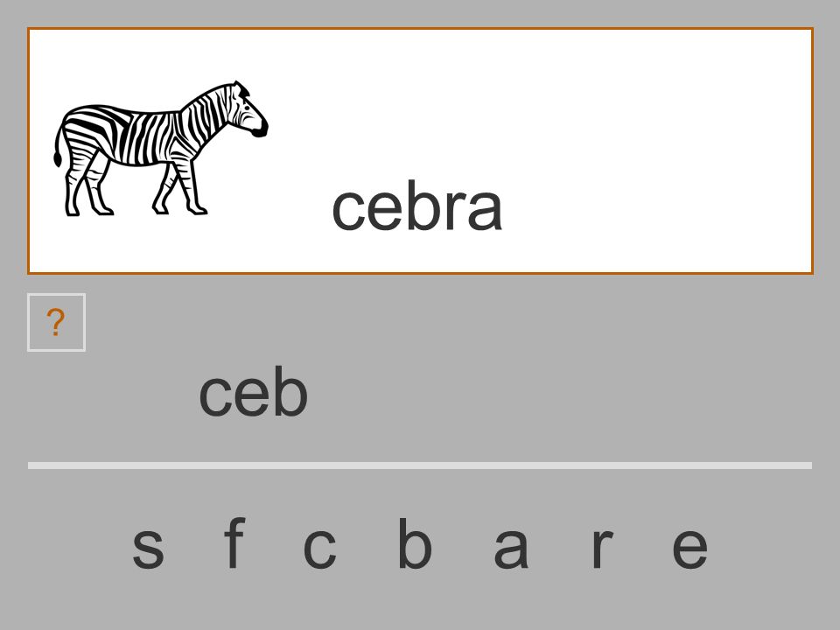Screen dimensions: 840x630
Task: Pick "b" from the letter choices row
Action: point(415,542)
